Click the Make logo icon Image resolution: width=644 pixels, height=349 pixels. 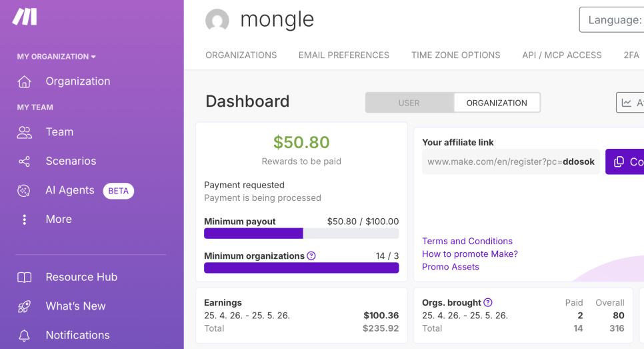pos(25,17)
